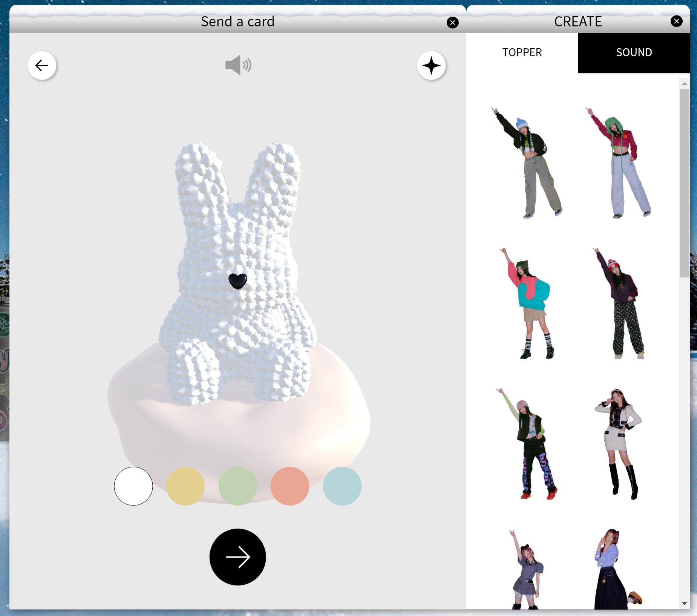Close the Send a card window
This screenshot has height=616, width=697.
coord(452,23)
